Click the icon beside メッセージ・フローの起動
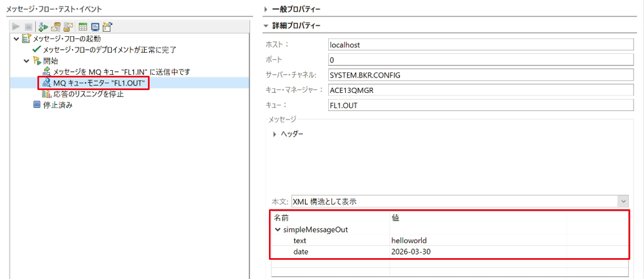 click(25, 39)
